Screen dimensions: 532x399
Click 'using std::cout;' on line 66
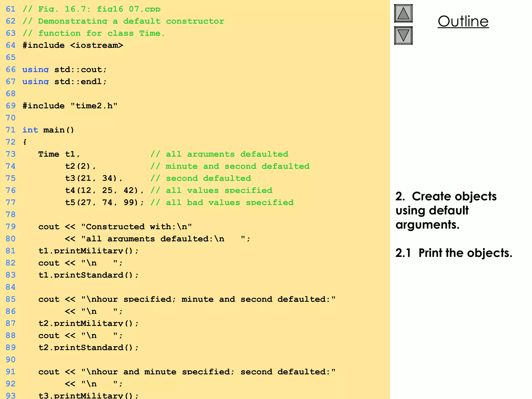tap(64, 69)
